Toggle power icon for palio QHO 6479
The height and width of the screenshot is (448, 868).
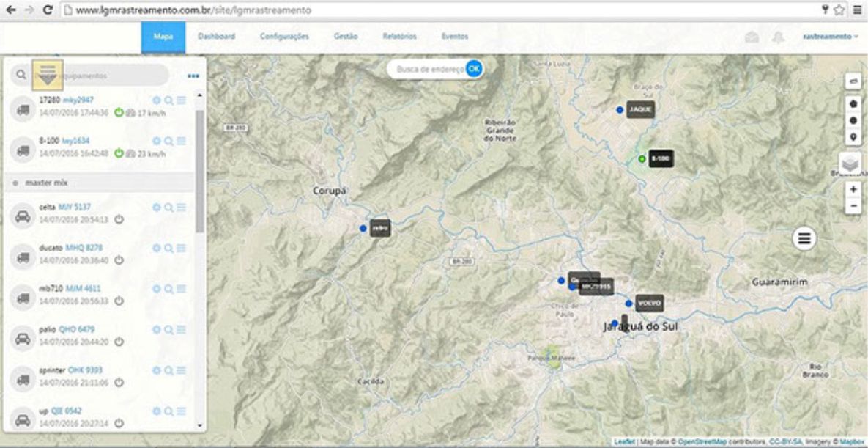point(119,342)
